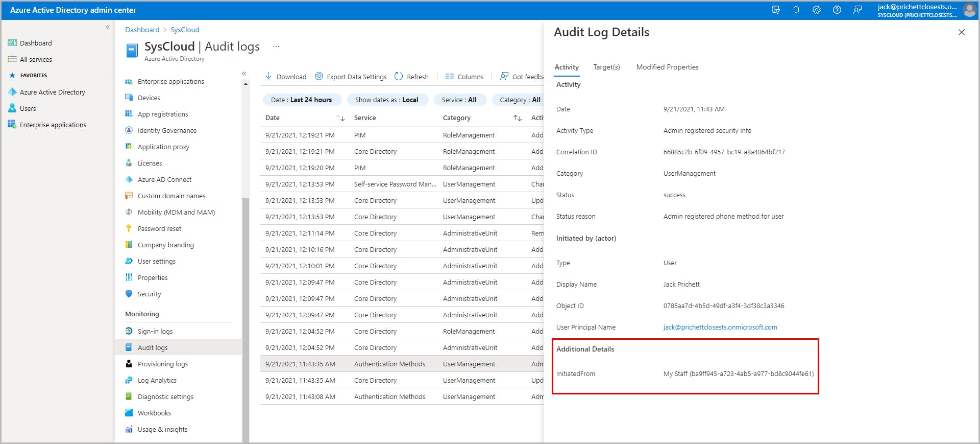Open the help question mark
Viewport: 980px width, 444px height.
[837, 10]
